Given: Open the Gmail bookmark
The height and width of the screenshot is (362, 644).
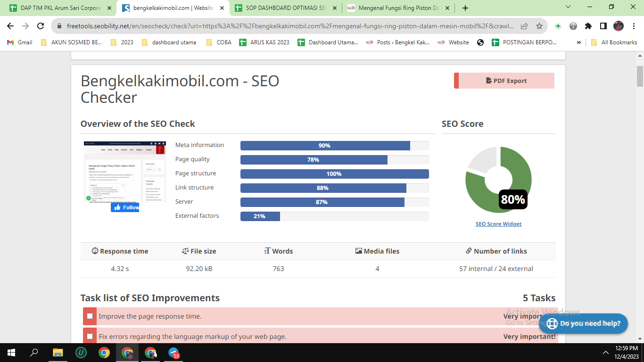Looking at the screenshot, I should (x=20, y=42).
